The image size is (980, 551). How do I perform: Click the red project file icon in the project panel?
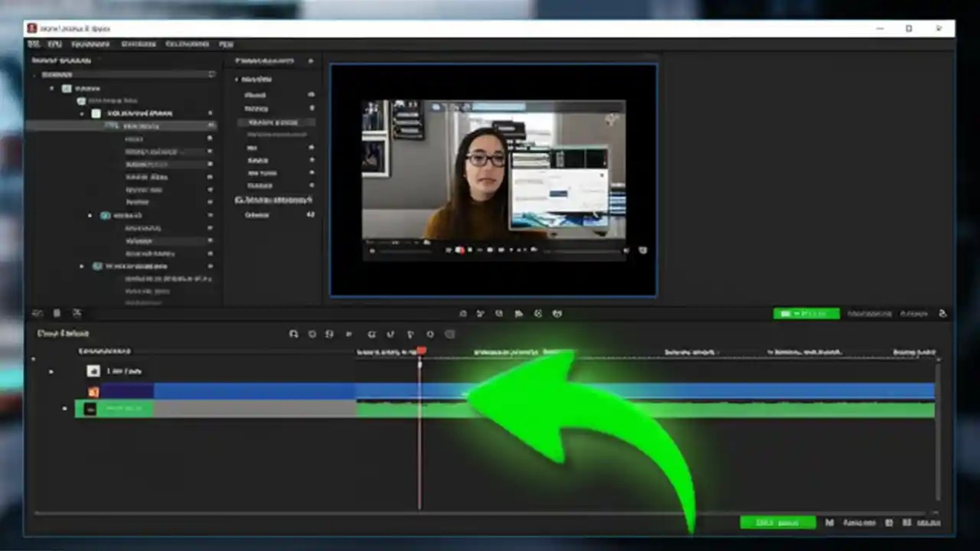coord(92,393)
